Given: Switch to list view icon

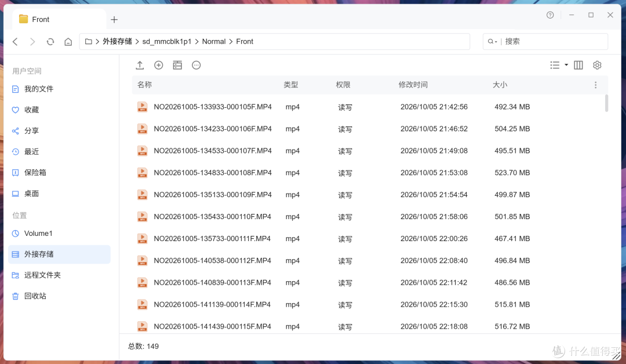Looking at the screenshot, I should point(555,65).
